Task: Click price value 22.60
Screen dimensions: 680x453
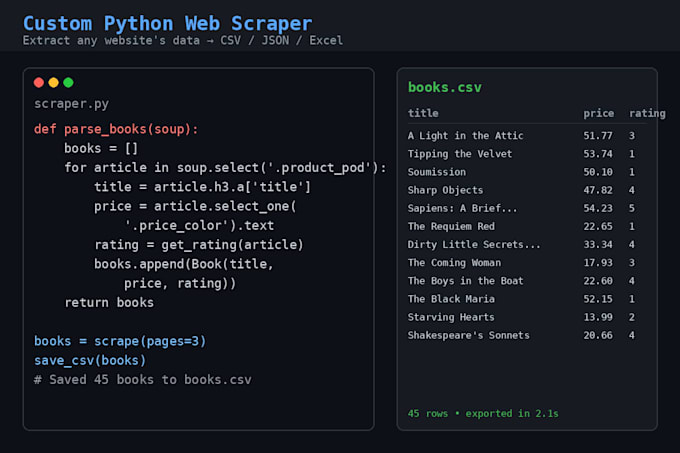Action: 598,281
